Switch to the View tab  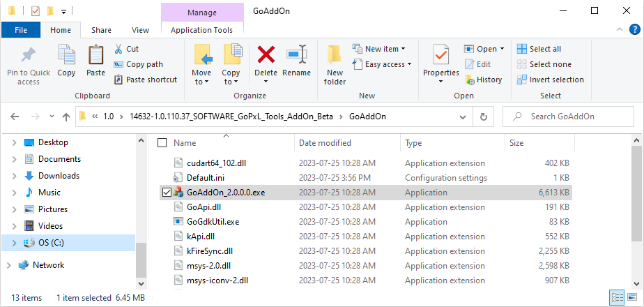pos(141,30)
